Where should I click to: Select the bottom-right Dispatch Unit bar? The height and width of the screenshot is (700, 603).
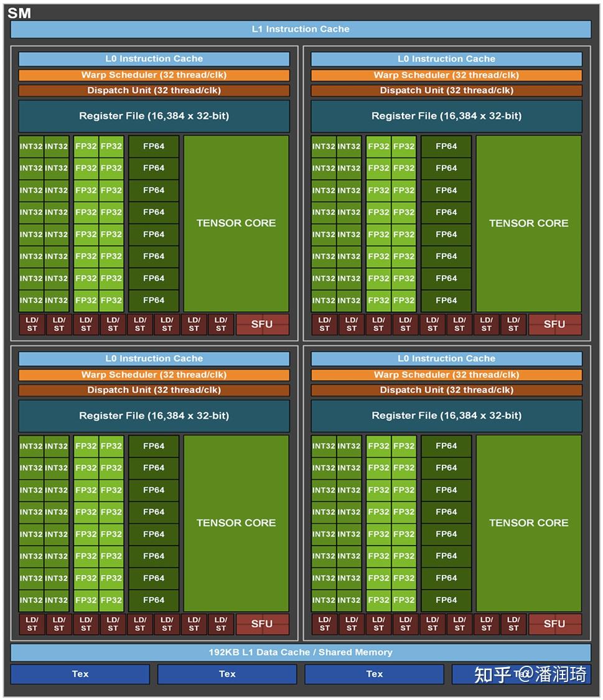446,390
